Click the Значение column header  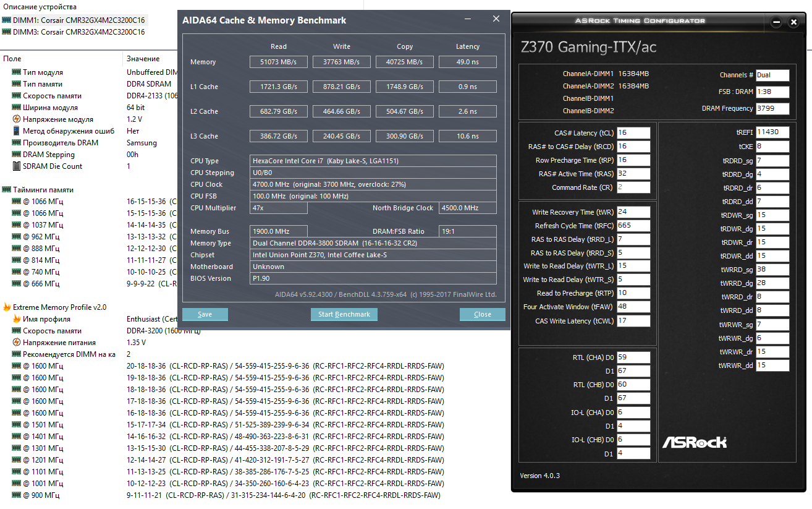tap(143, 59)
